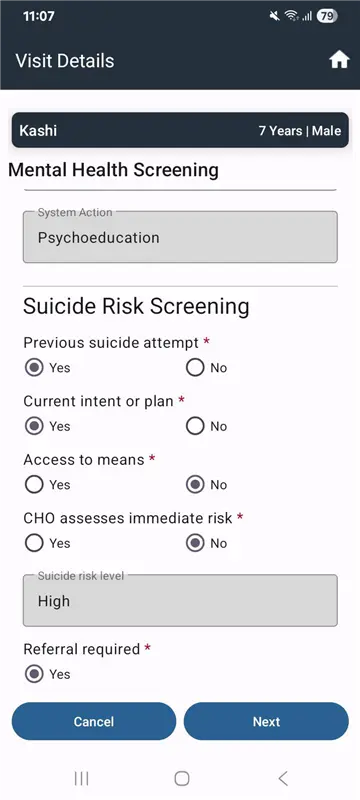Tap the Android back navigation arrow
The width and height of the screenshot is (360, 800).
283,778
